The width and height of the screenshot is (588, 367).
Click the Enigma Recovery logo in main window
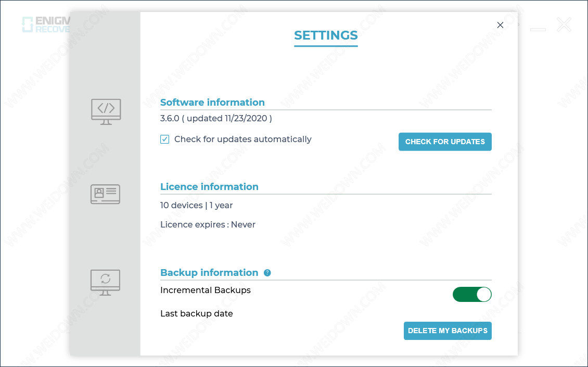(x=46, y=24)
